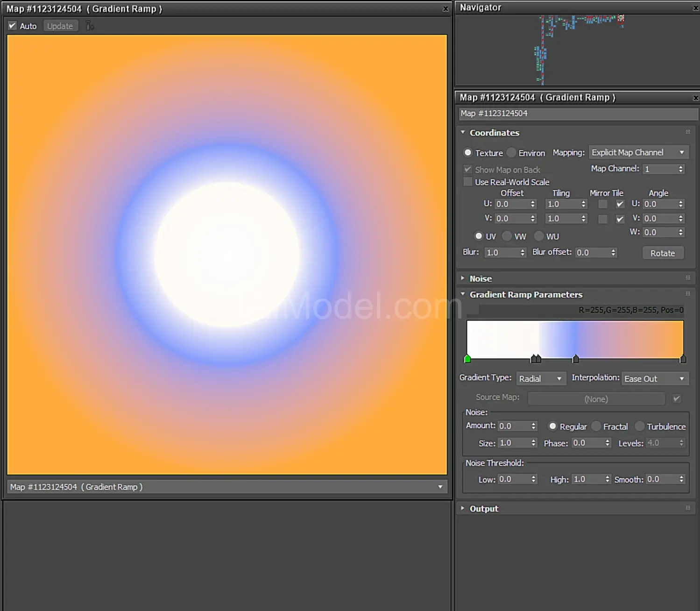Click the V Tiling spinner arrows
700x611 pixels.
[584, 219]
